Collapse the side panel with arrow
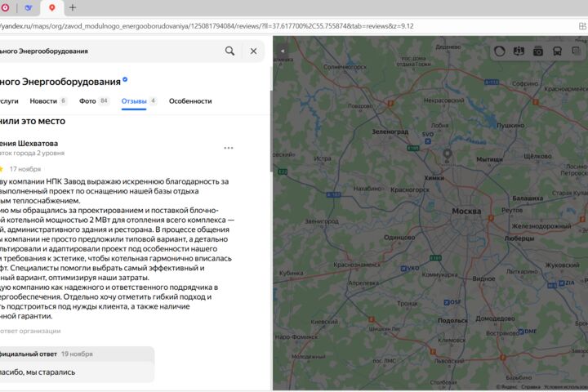Viewport: 588px width, 392px height. point(283,51)
